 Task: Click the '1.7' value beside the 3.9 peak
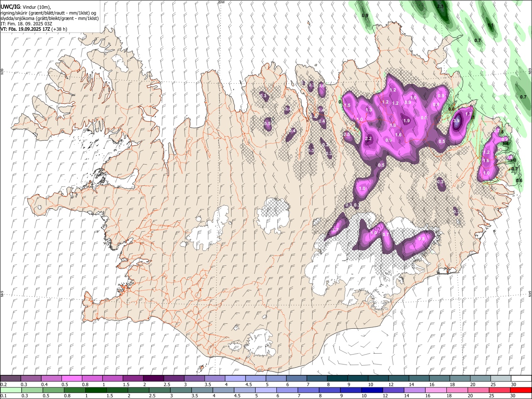click(469, 114)
